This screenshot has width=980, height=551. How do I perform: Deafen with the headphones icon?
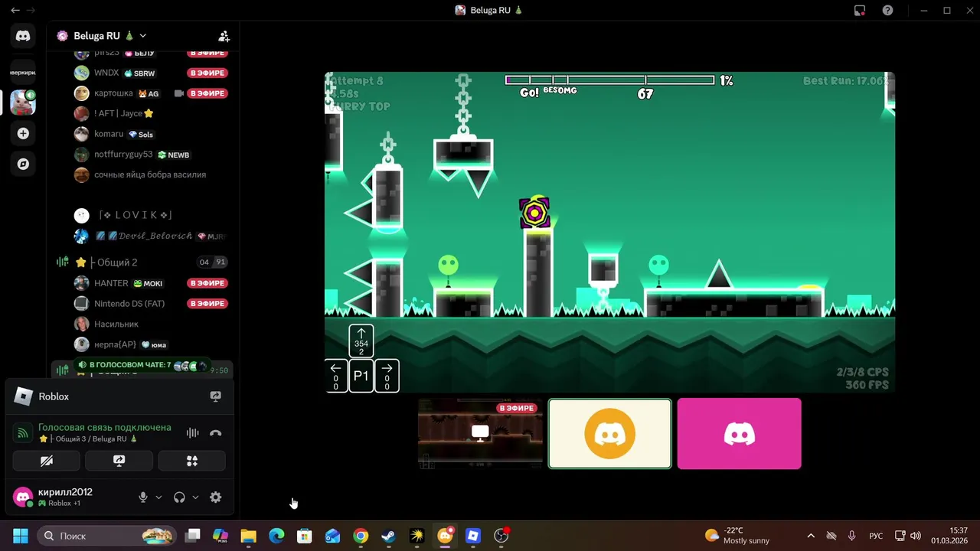[x=179, y=497]
